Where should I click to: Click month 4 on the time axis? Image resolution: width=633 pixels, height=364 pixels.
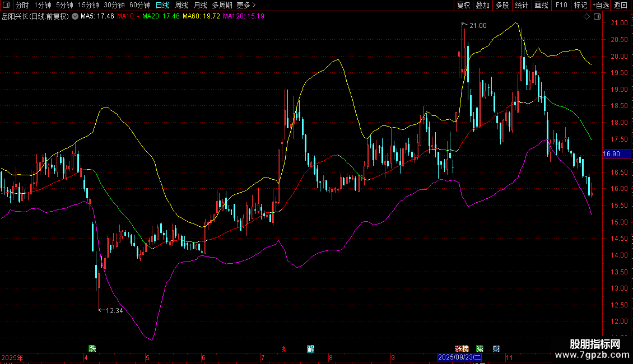coord(86,358)
